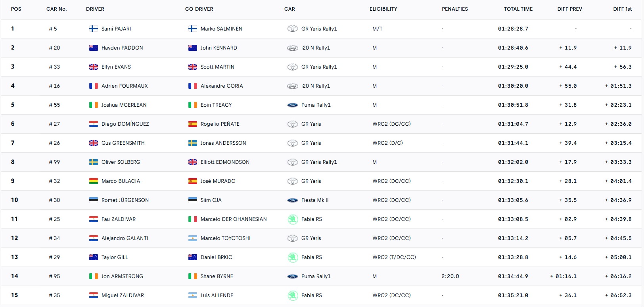This screenshot has width=644, height=307.
Task: Click the Finnish flag beside Sami PAJARI
Action: (94, 29)
